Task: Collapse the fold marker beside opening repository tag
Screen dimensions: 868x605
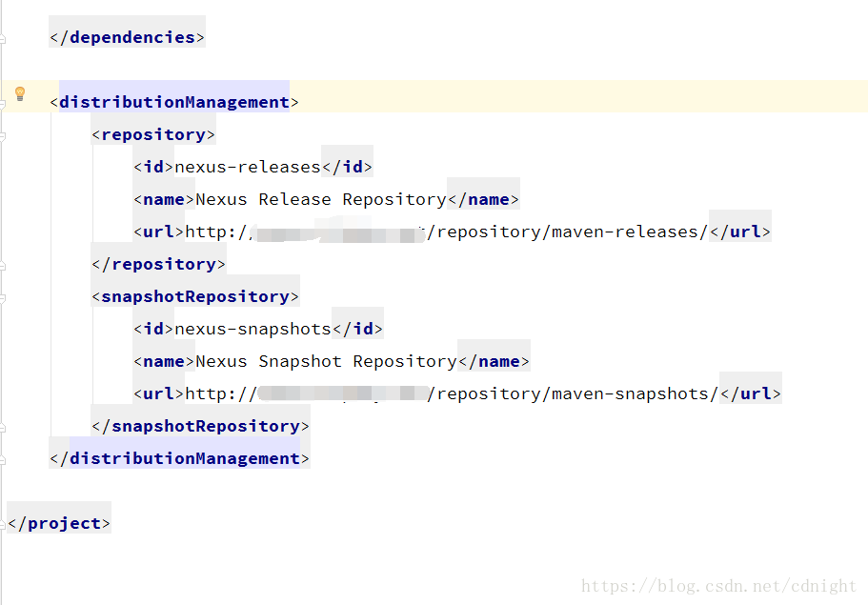Action: click(x=2, y=136)
